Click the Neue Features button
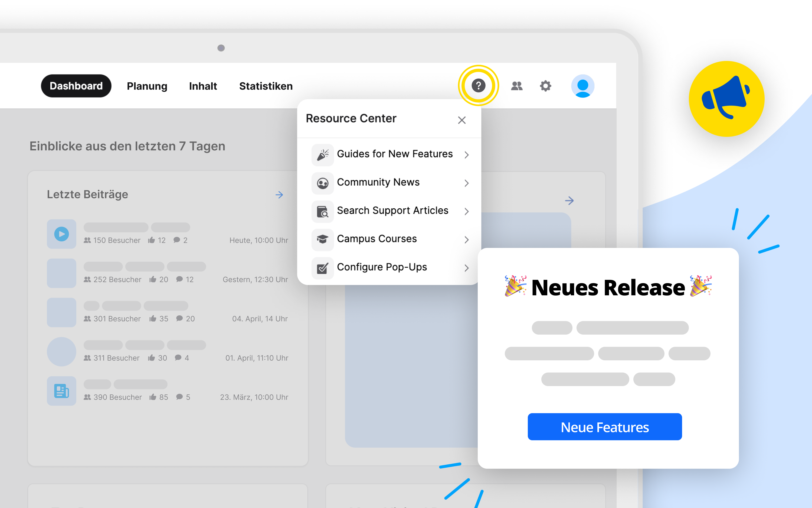The width and height of the screenshot is (812, 508). pos(605,427)
